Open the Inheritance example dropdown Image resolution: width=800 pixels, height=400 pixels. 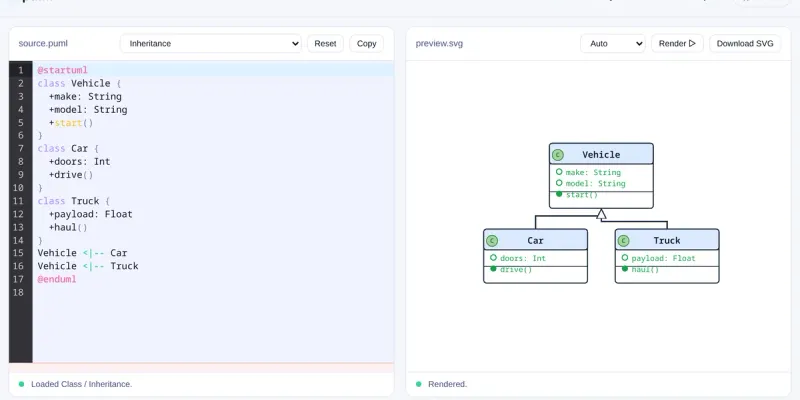pyautogui.click(x=211, y=43)
